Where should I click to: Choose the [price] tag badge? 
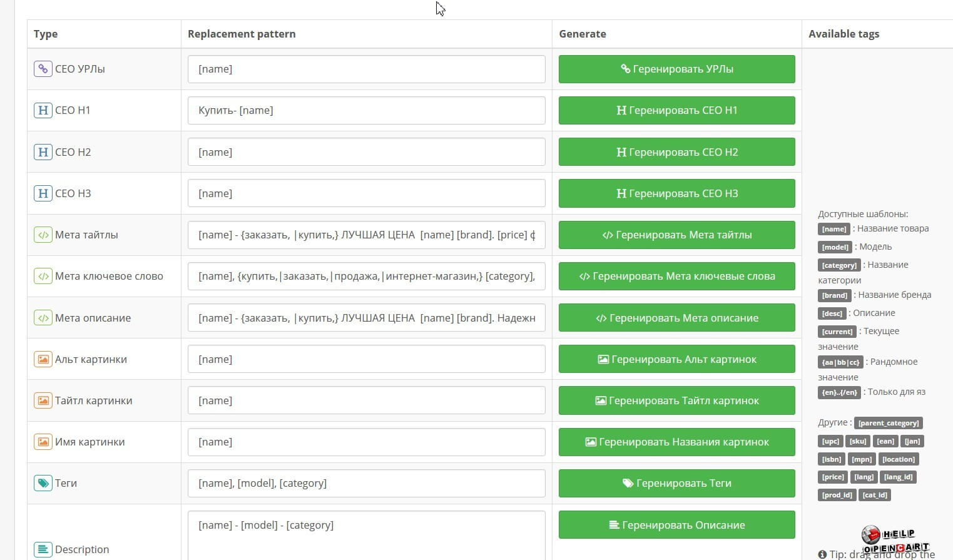point(832,477)
